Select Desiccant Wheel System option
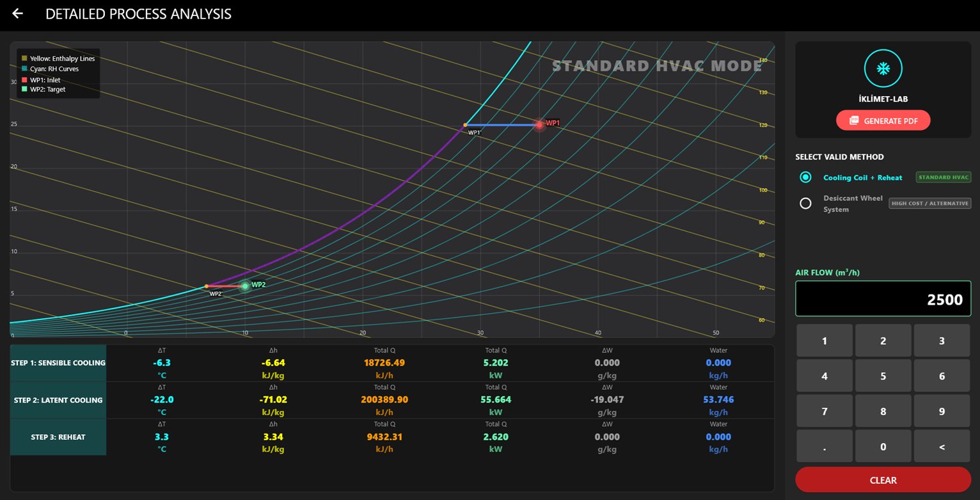The height and width of the screenshot is (500, 980). (x=805, y=204)
